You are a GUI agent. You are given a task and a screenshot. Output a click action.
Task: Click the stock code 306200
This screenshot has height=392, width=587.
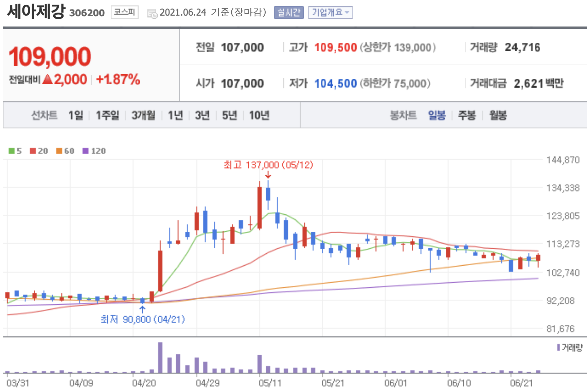tap(87, 13)
